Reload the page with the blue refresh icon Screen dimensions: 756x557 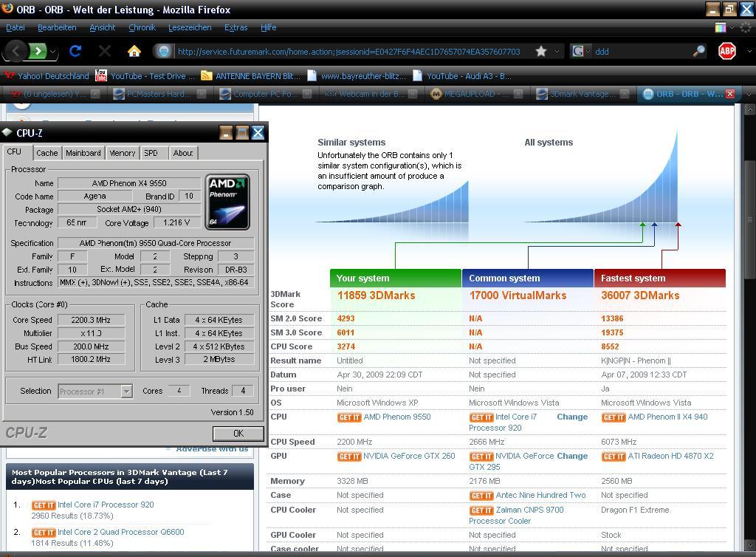(x=75, y=51)
